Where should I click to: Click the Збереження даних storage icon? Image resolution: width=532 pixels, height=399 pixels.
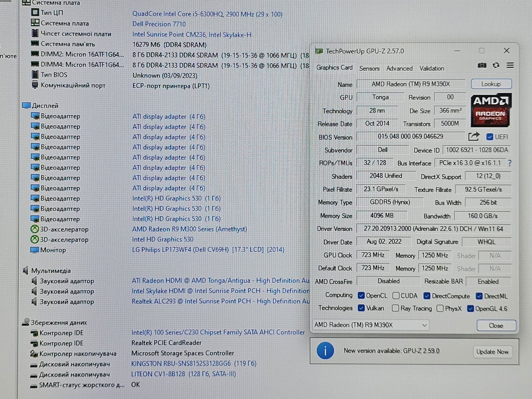[x=26, y=322]
